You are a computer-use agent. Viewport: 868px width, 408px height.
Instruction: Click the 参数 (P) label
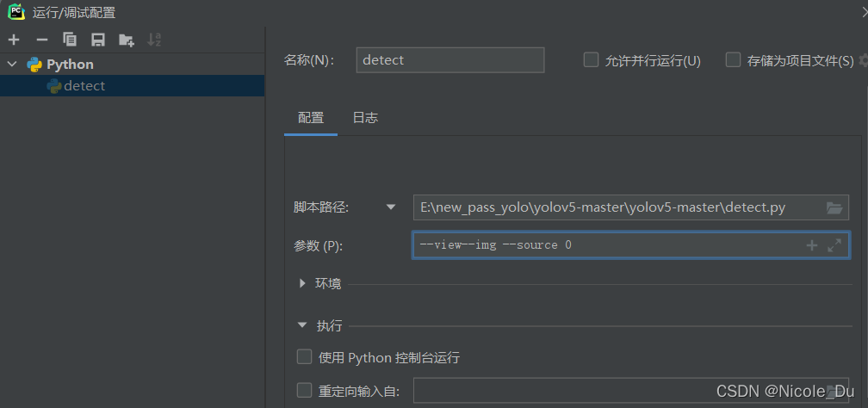319,246
